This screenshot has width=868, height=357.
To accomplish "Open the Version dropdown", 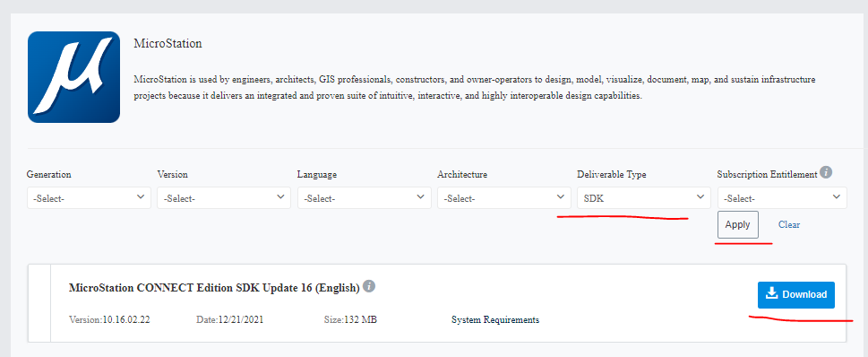I will (224, 198).
